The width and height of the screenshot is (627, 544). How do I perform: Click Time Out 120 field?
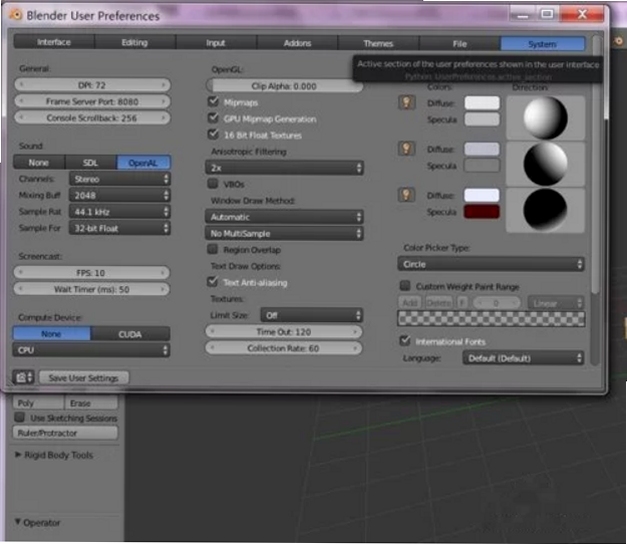tap(284, 332)
